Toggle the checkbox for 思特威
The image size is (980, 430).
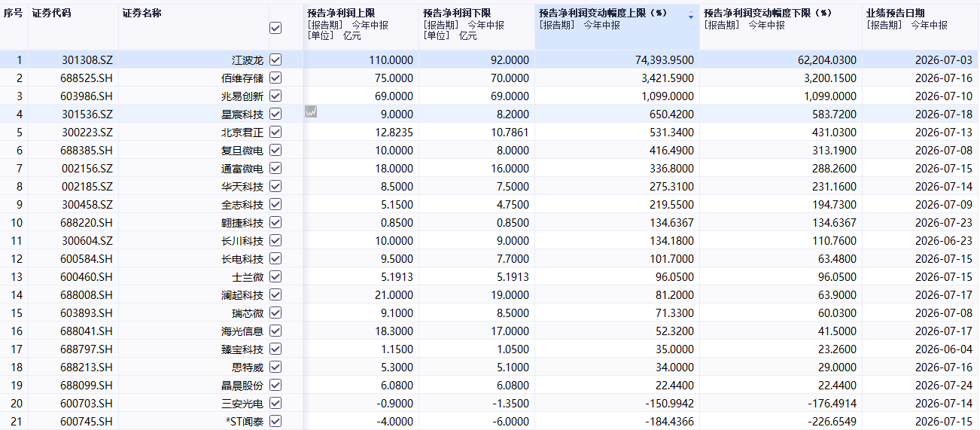click(x=275, y=367)
